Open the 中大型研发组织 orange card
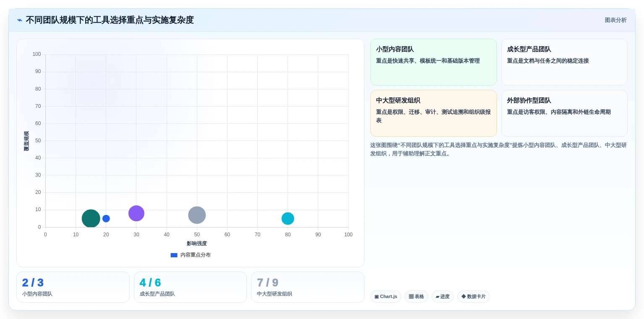Image resolution: width=644 pixels, height=319 pixels. (x=433, y=113)
